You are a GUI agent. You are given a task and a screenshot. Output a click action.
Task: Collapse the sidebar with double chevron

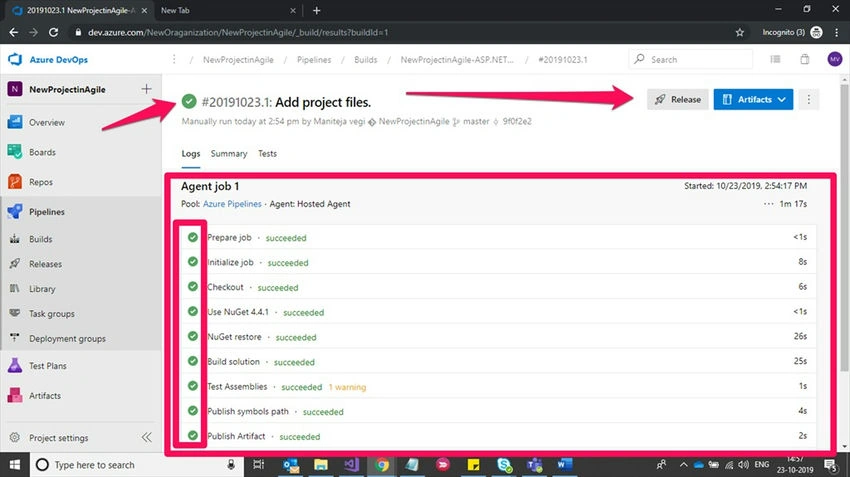[146, 437]
